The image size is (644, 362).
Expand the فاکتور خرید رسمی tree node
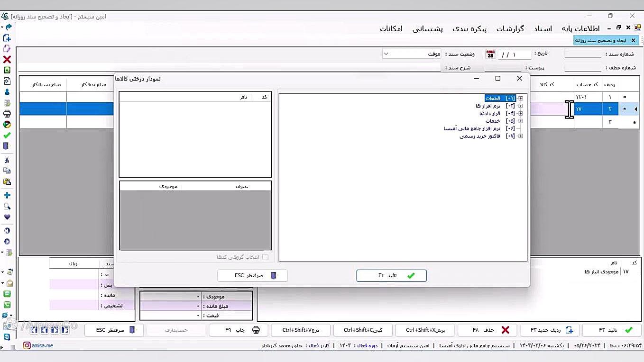point(520,136)
